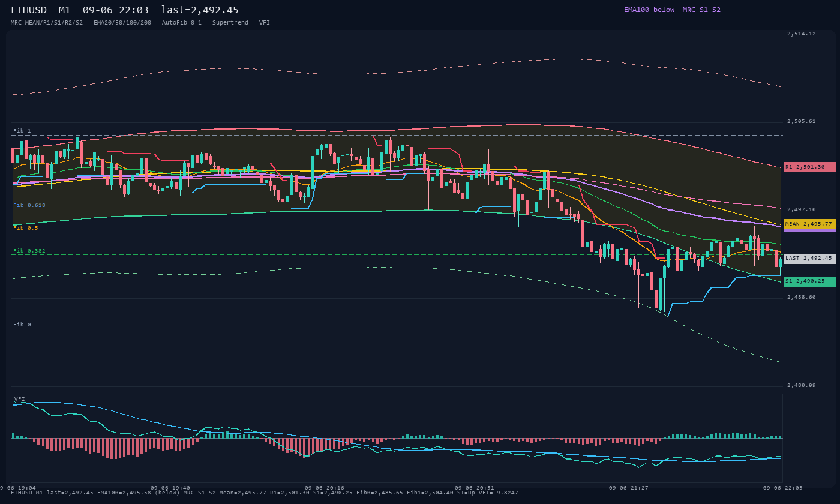Click the VFI label in the indicator legend row
Image resolution: width=840 pixels, height=504 pixels.
(x=265, y=22)
